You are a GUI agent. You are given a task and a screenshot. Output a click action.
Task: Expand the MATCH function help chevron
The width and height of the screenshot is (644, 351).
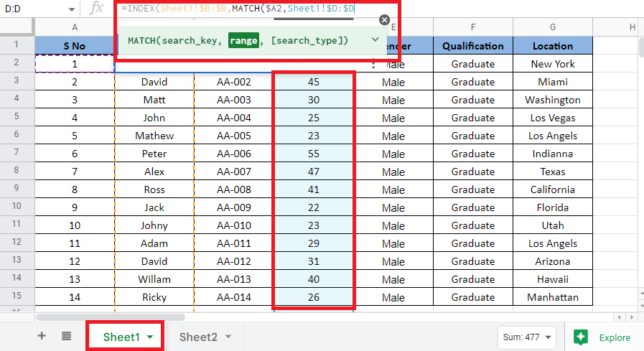coord(374,40)
